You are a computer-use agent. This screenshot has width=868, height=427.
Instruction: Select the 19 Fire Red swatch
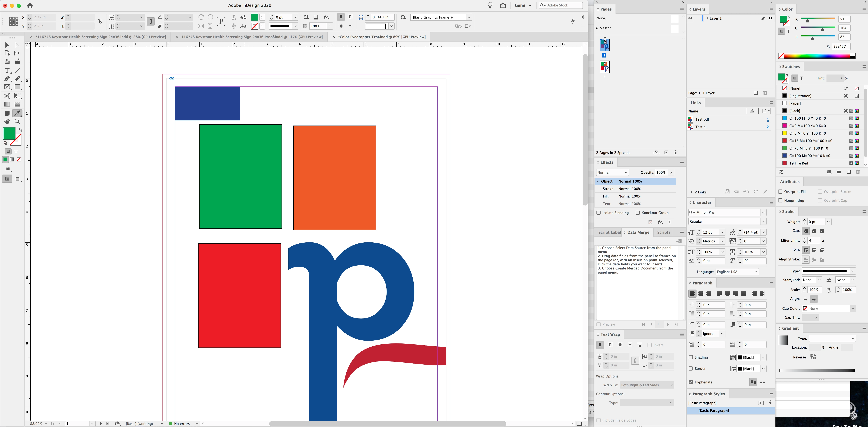[799, 163]
